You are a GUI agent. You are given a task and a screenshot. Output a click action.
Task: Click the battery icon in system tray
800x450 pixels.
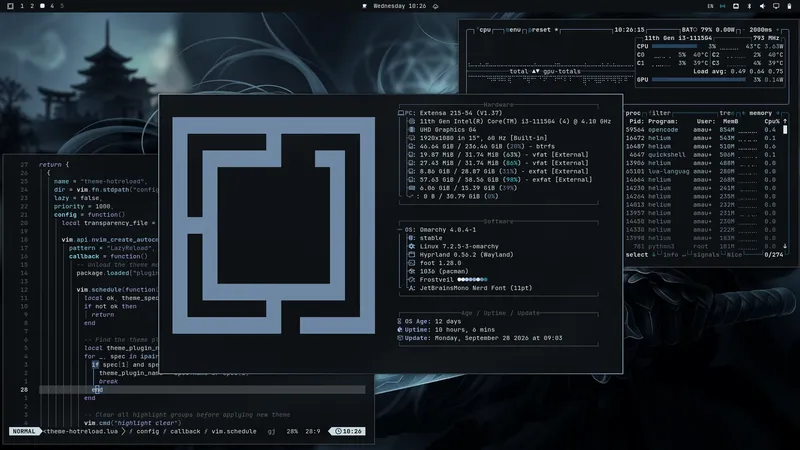click(x=790, y=6)
